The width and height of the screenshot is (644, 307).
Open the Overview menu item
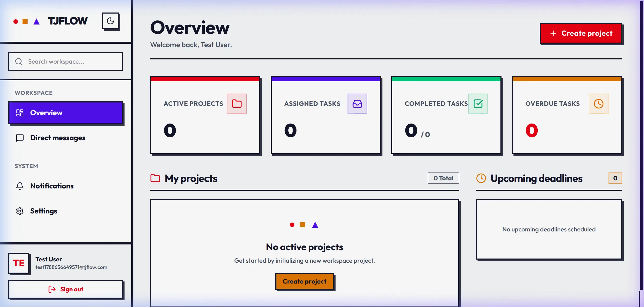[66, 113]
